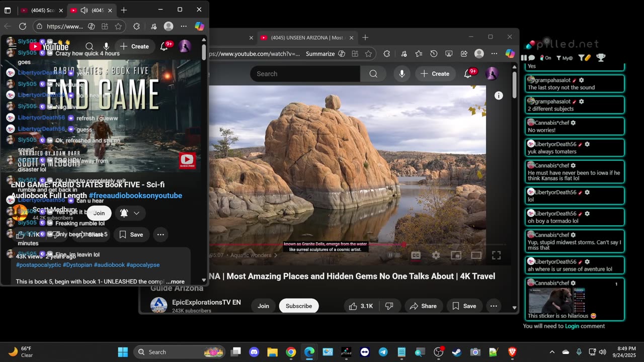Open a new tab in back Edge window
Viewport: 644px width, 362px height.
365,38
